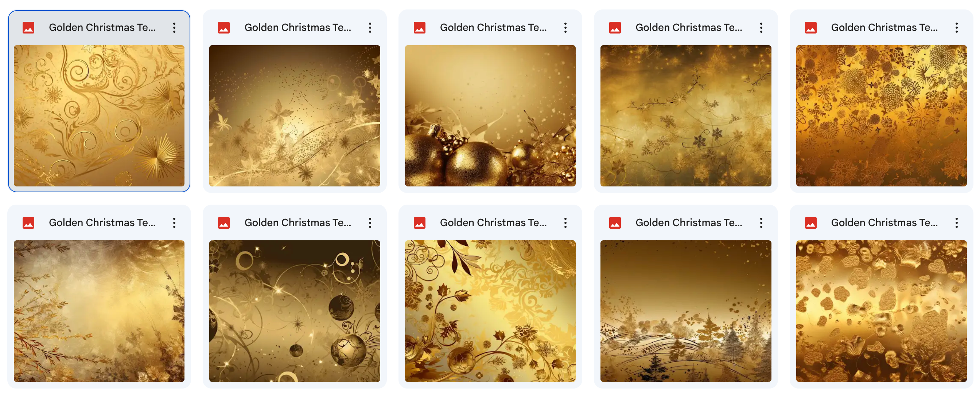Click file title above misty branches thumbnail
Screen dimensions: 980x402
102,222
